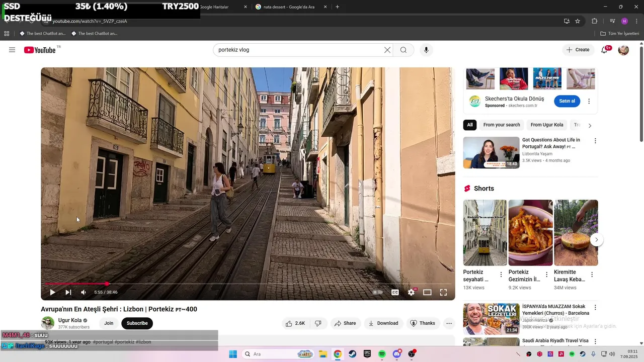The width and height of the screenshot is (644, 362).
Task: Switch to theater mode
Action: click(x=427, y=292)
